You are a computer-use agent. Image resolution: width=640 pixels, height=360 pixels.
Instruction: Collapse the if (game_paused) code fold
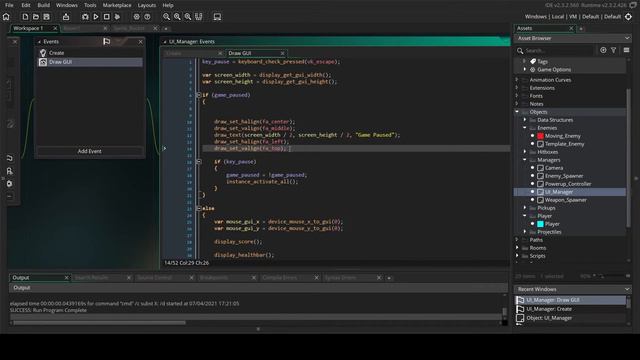(199, 95)
